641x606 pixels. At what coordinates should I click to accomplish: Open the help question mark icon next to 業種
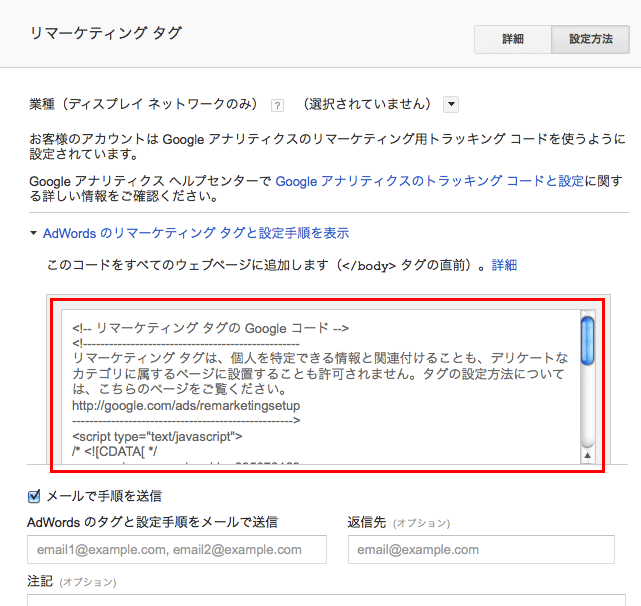coord(277,105)
